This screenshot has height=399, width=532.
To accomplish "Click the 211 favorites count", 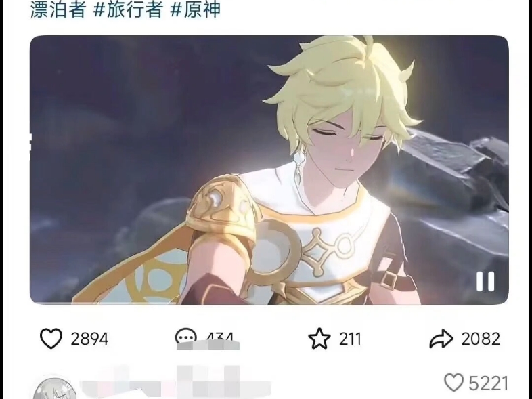I will [350, 339].
